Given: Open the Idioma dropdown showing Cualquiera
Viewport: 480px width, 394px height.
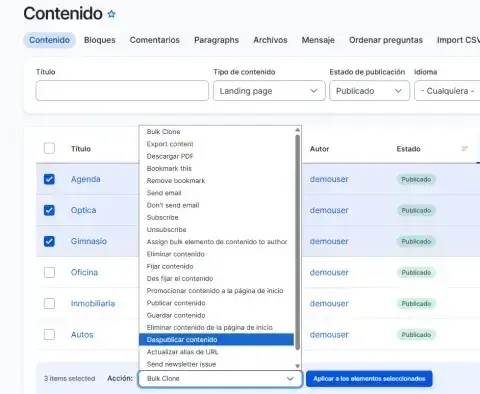Looking at the screenshot, I should [447, 91].
